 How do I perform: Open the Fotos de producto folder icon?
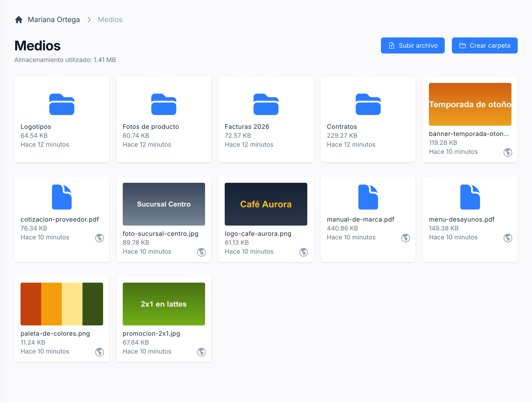164,104
